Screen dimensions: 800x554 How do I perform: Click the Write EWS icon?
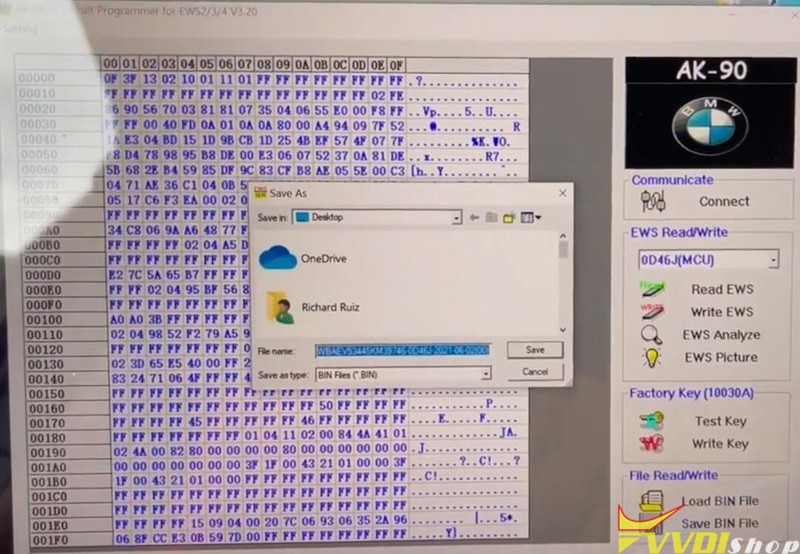pyautogui.click(x=652, y=311)
